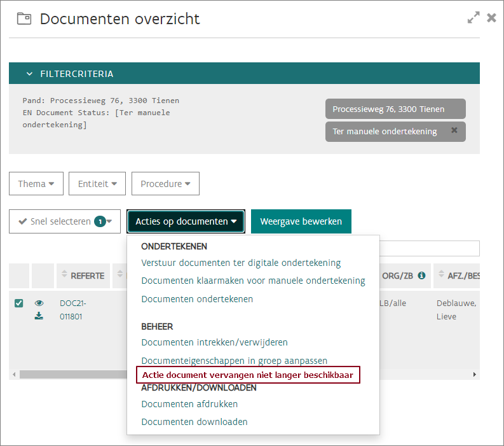Close the Documenten overzicht panel
Screen dimensions: 504x446
click(491, 18)
